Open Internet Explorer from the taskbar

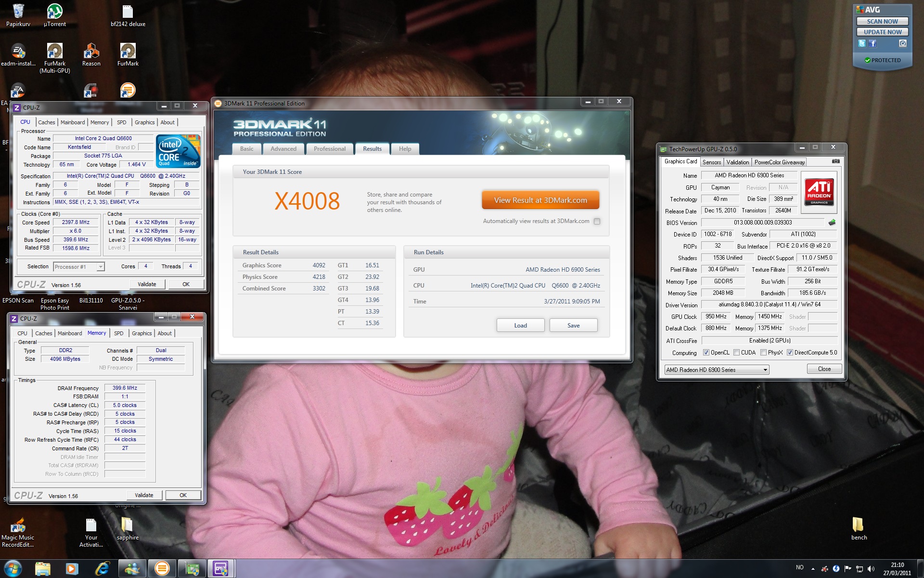tap(102, 569)
